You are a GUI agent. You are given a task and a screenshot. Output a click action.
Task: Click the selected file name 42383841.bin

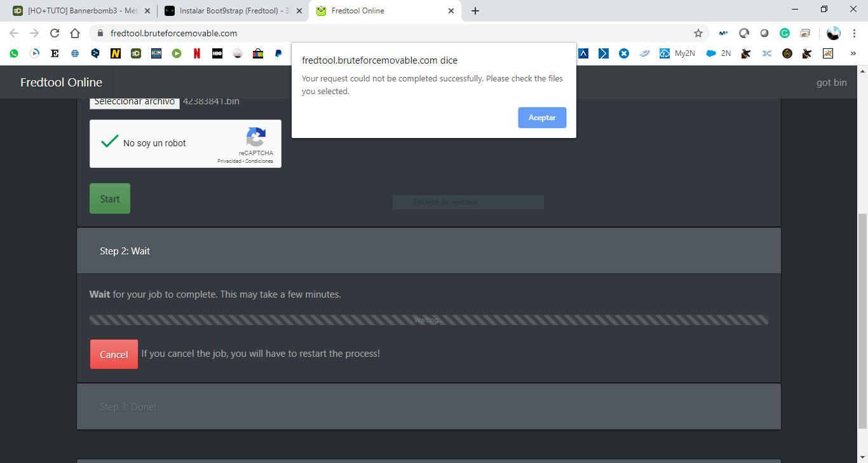(211, 101)
